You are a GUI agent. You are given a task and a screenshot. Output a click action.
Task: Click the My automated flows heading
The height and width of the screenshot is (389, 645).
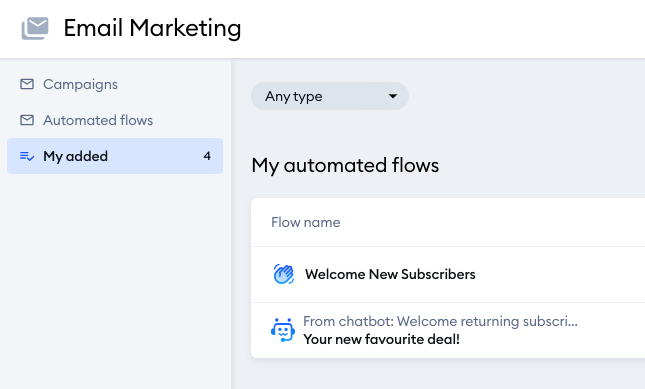tap(345, 166)
